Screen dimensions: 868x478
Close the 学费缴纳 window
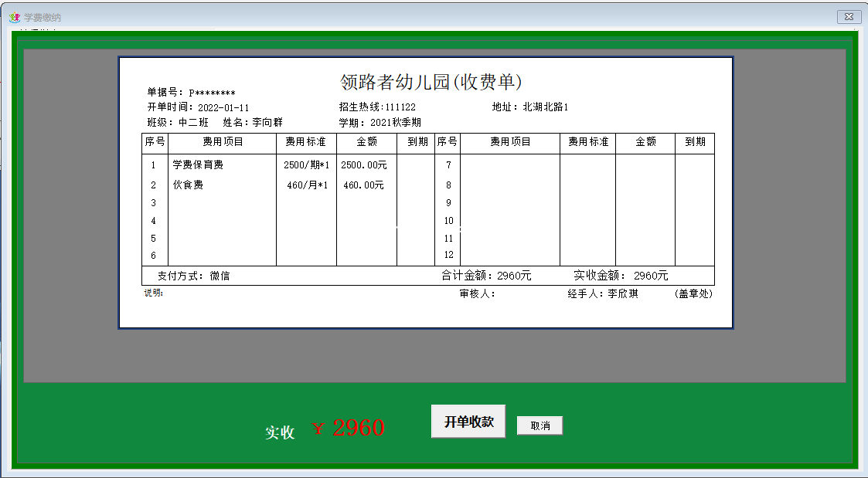(849, 16)
